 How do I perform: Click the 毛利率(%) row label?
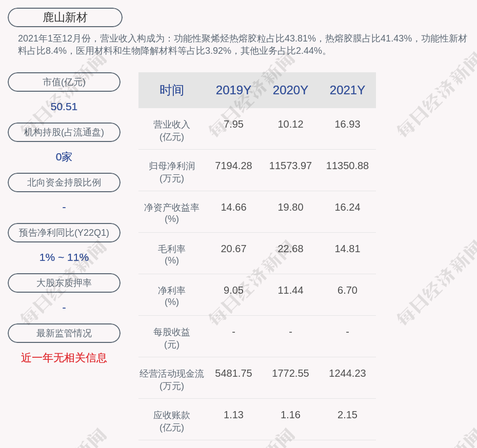[x=172, y=255]
